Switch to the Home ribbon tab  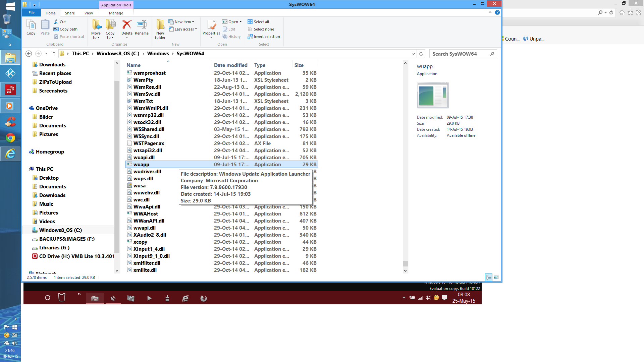[x=51, y=13]
